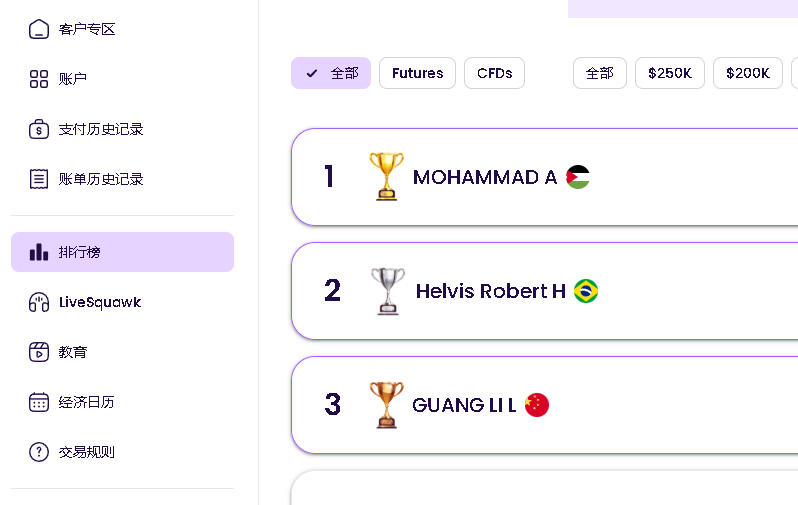798x505 pixels.
Task: Click Helvis Robert H leaderboard entry
Action: pyautogui.click(x=545, y=291)
